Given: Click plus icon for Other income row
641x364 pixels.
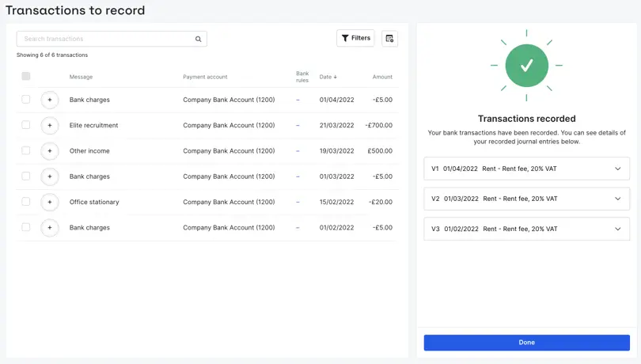Looking at the screenshot, I should point(50,151).
